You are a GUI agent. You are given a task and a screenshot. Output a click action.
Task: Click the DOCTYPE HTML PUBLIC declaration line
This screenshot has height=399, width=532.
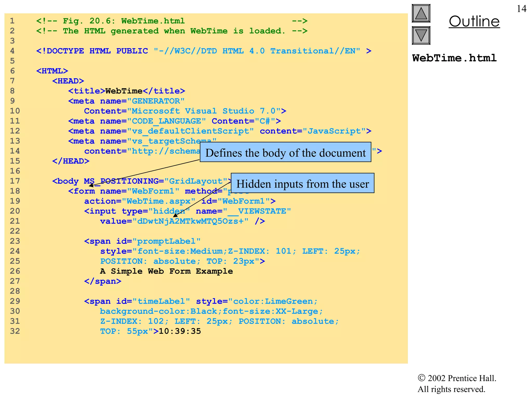pos(204,51)
